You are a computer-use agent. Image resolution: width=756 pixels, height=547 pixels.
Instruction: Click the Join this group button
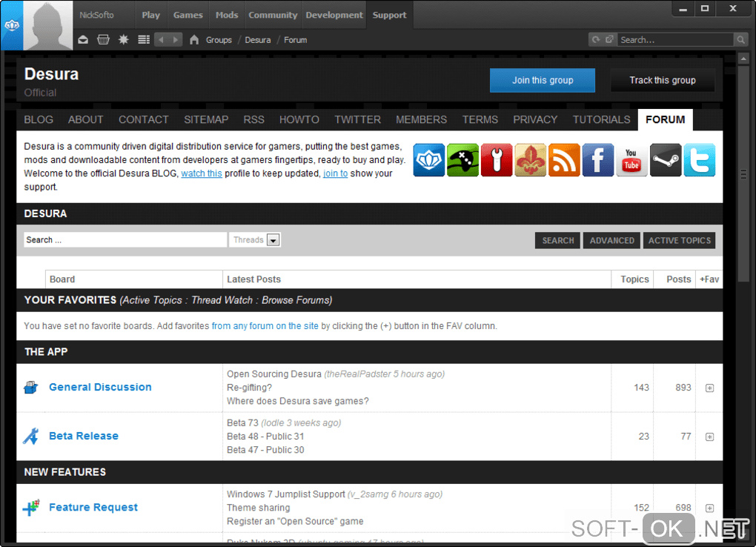pos(543,80)
